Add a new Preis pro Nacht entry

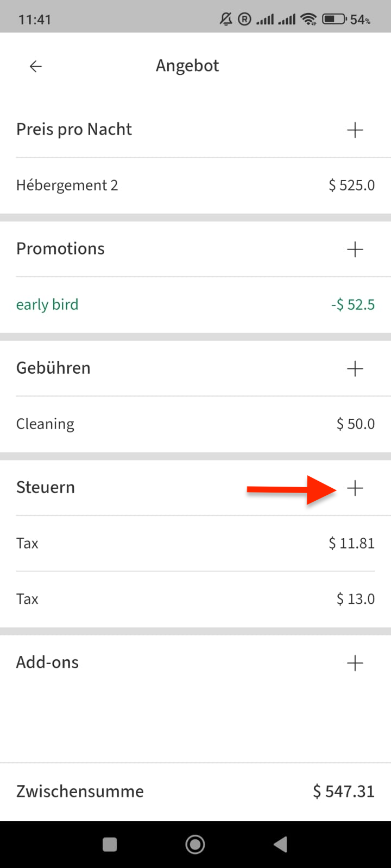(x=355, y=130)
